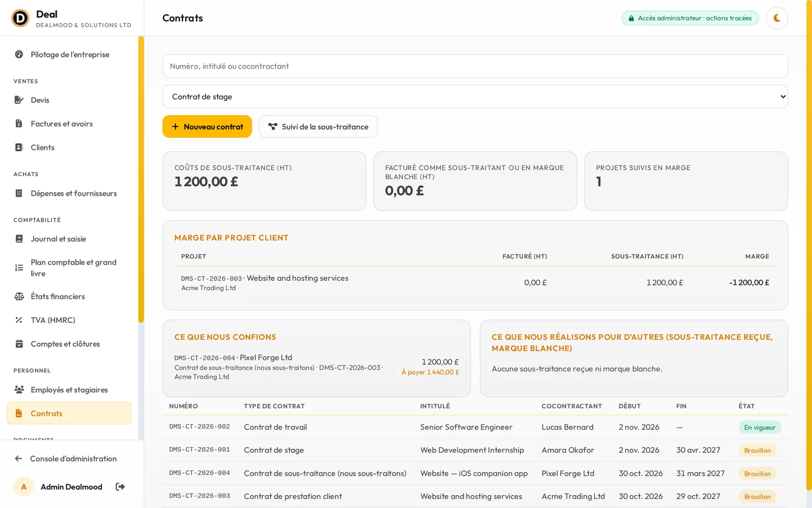Click the Devis sidebar icon

pos(19,100)
